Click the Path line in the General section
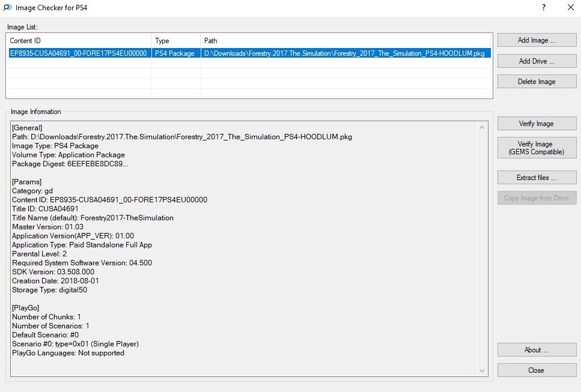581x392 pixels. click(182, 137)
